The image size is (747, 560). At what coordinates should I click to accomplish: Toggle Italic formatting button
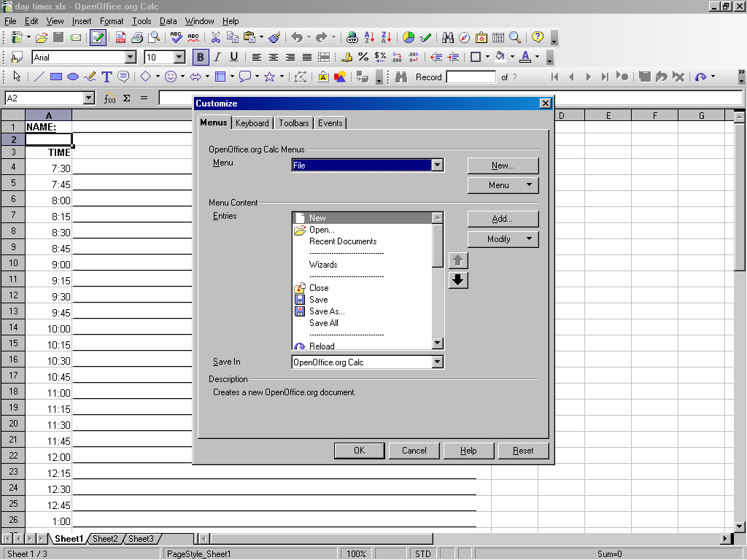(x=217, y=57)
